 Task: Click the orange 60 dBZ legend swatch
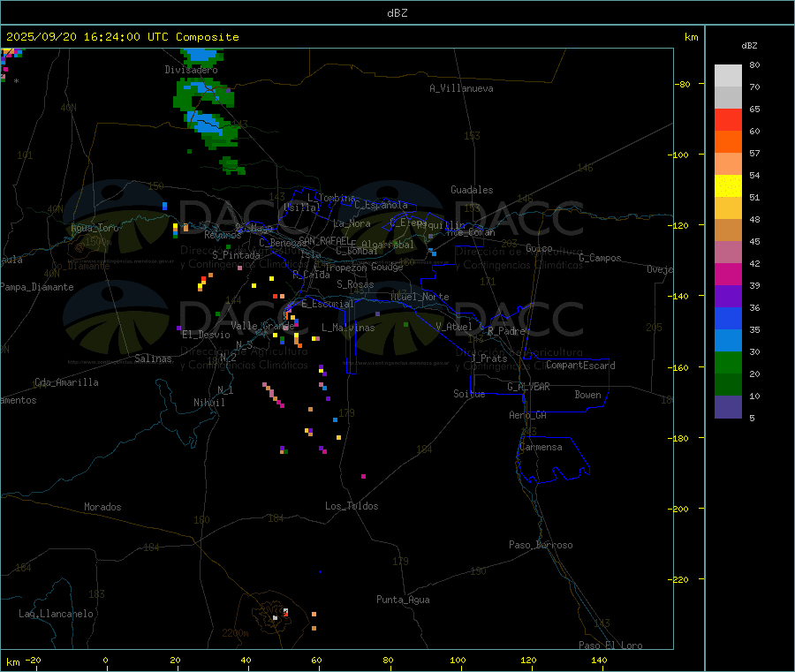[728, 142]
